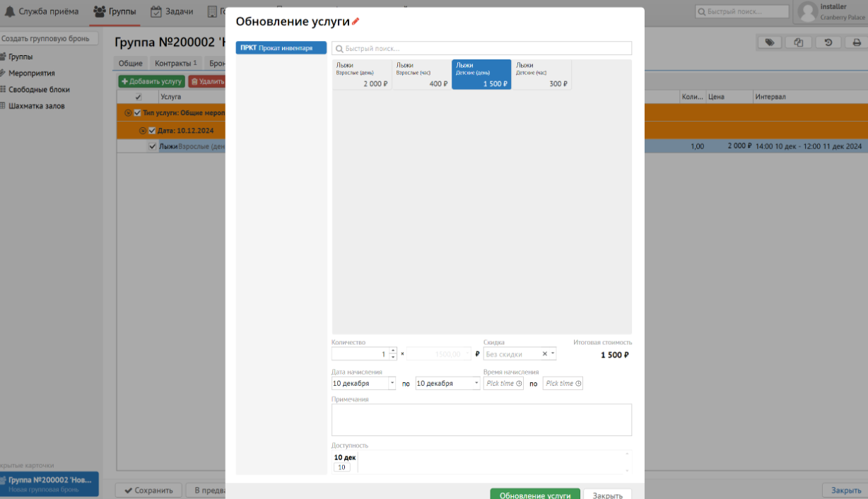Open the end date dropdown after 'по'

pos(476,383)
